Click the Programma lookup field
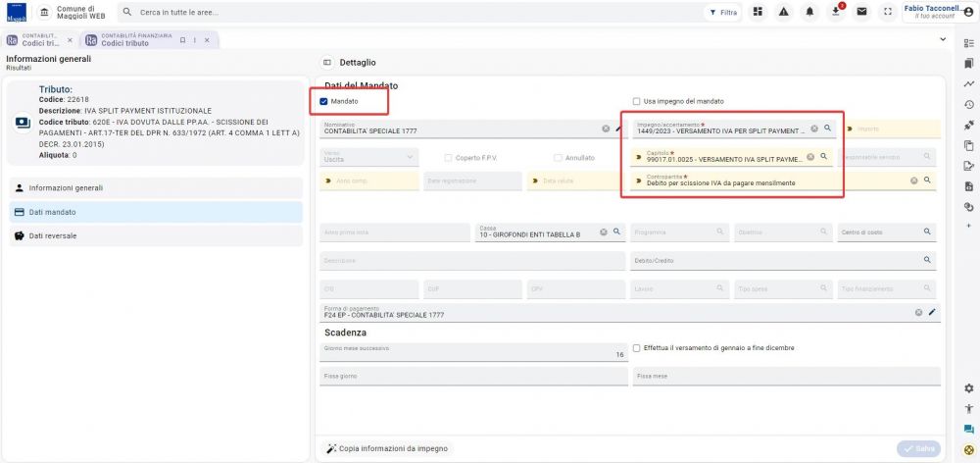980x463 pixels. pos(680,232)
